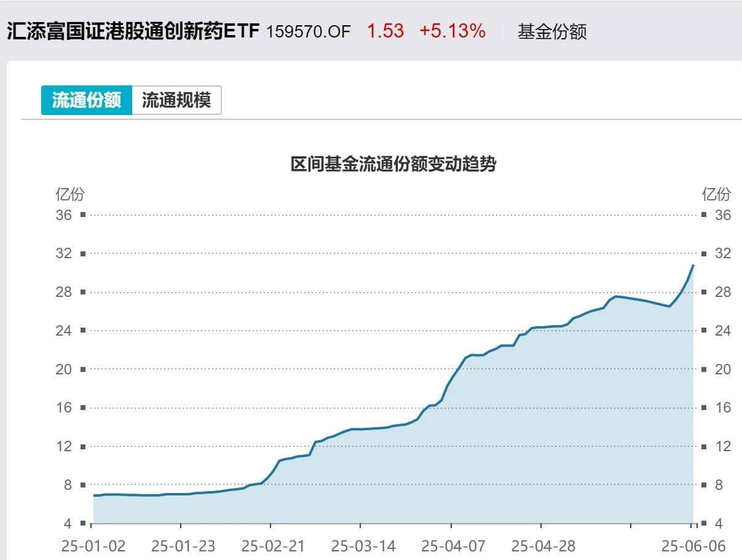Click right y-axis label 28
The width and height of the screenshot is (742, 560).
(x=723, y=292)
